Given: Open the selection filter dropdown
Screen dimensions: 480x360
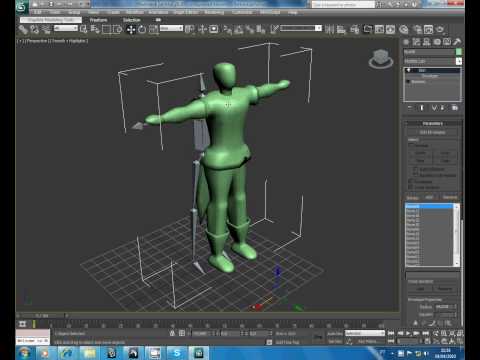Looking at the screenshot, I should pyautogui.click(x=66, y=28).
